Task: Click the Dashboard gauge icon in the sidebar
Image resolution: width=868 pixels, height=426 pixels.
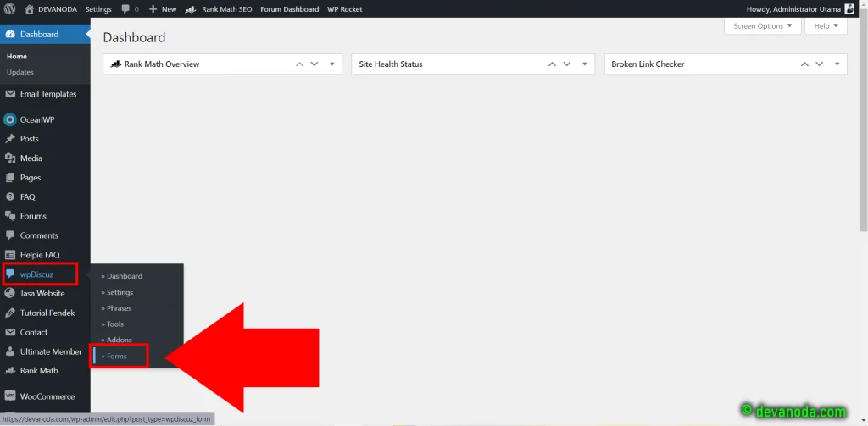Action: click(10, 35)
